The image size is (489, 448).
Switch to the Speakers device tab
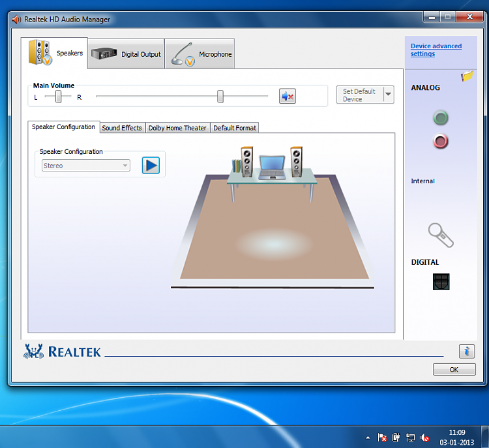pos(55,53)
